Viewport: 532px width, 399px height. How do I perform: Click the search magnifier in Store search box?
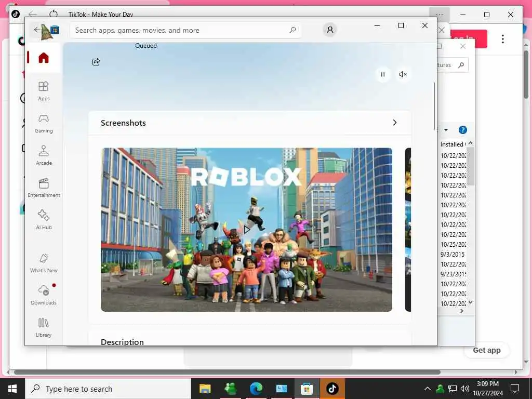[292, 30]
